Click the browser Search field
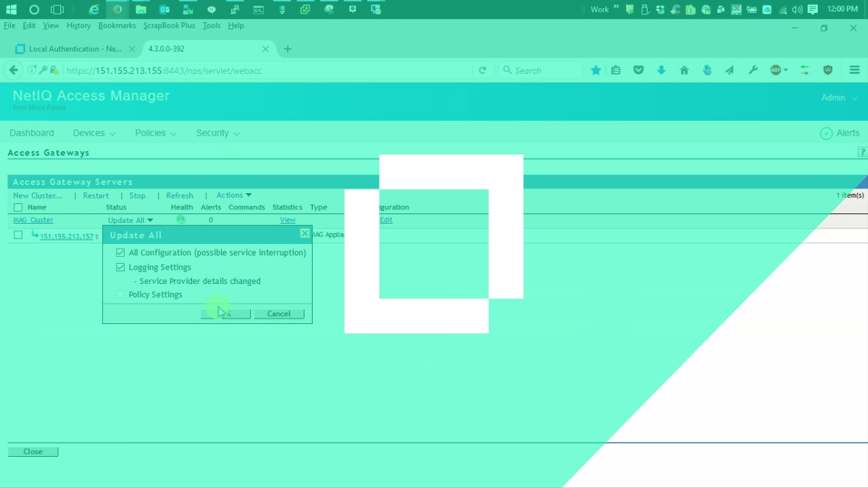 tap(540, 70)
